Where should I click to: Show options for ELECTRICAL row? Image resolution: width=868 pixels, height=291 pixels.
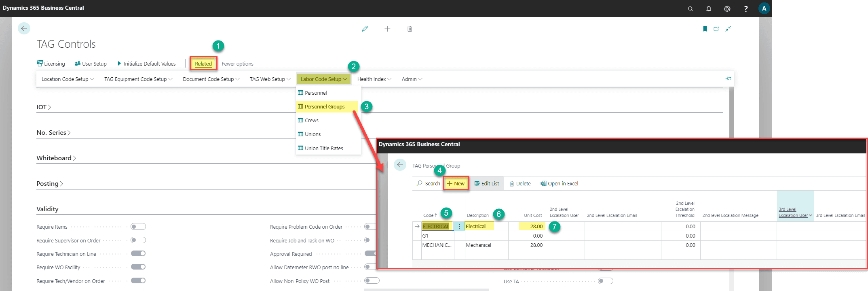459,227
